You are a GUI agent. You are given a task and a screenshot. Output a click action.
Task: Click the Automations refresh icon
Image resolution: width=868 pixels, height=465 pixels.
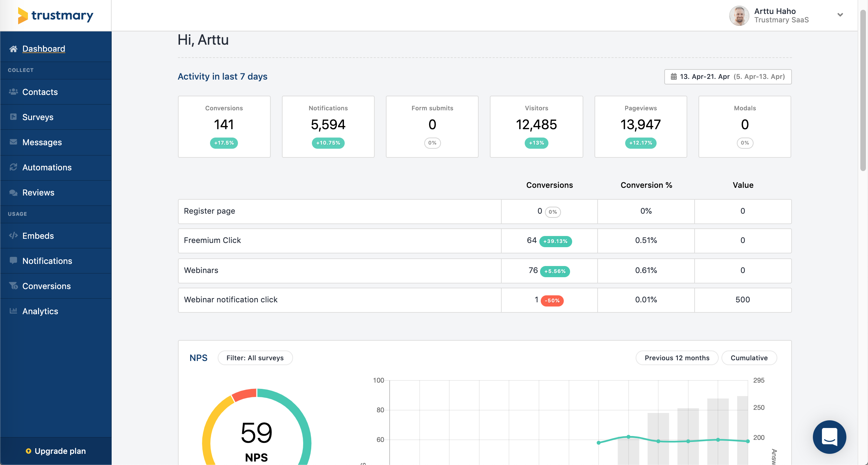pyautogui.click(x=13, y=167)
